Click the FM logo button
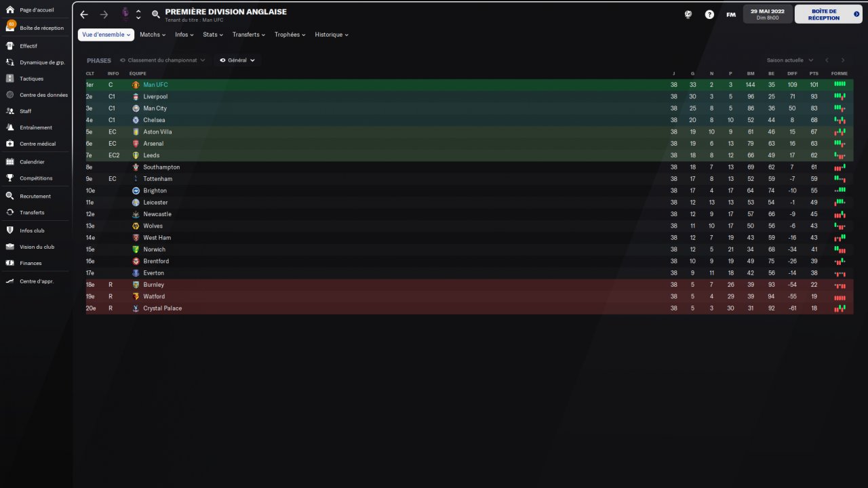 tap(730, 14)
